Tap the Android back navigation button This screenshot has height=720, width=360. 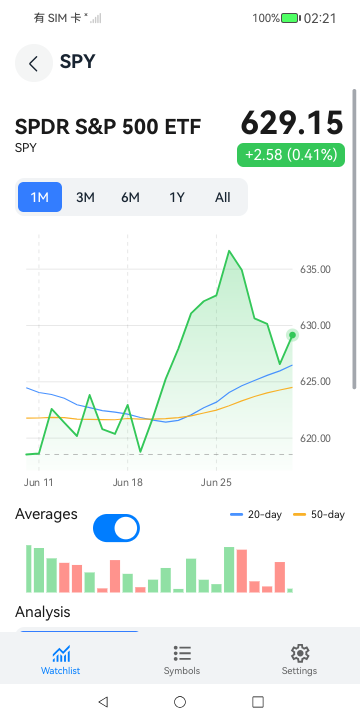(103, 702)
